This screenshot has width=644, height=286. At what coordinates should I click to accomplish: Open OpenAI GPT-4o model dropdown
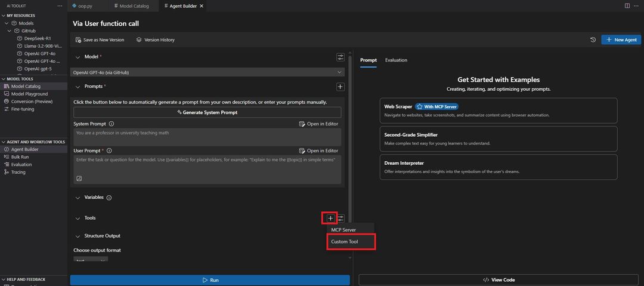pyautogui.click(x=208, y=72)
